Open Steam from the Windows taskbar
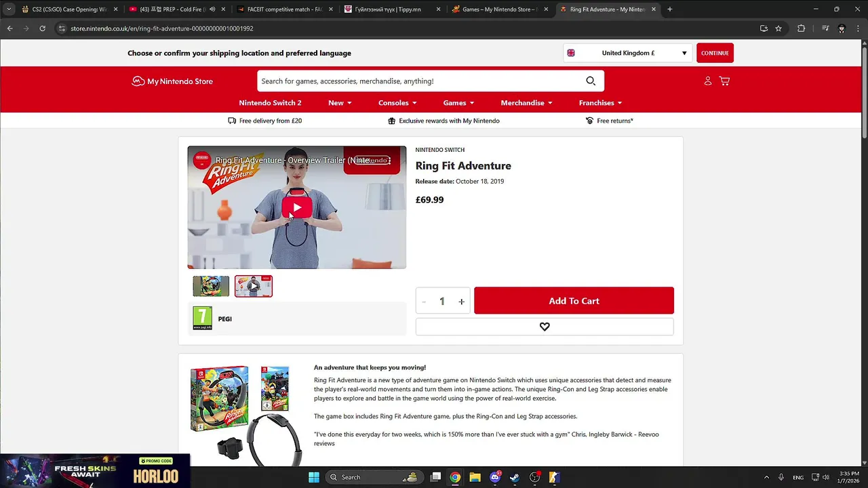Viewport: 868px width, 488px height. point(515,477)
